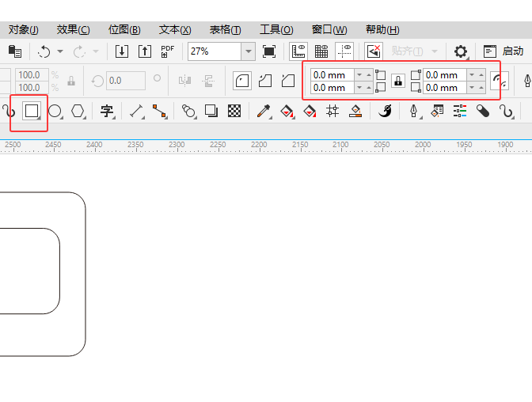This screenshot has width=532, height=402.
Task: Select the Chamfered Corner type
Action: point(288,81)
